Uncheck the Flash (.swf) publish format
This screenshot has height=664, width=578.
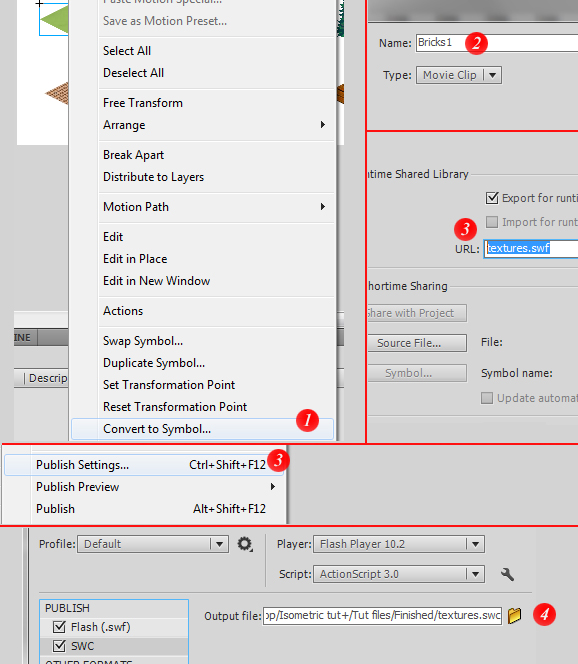[59, 626]
